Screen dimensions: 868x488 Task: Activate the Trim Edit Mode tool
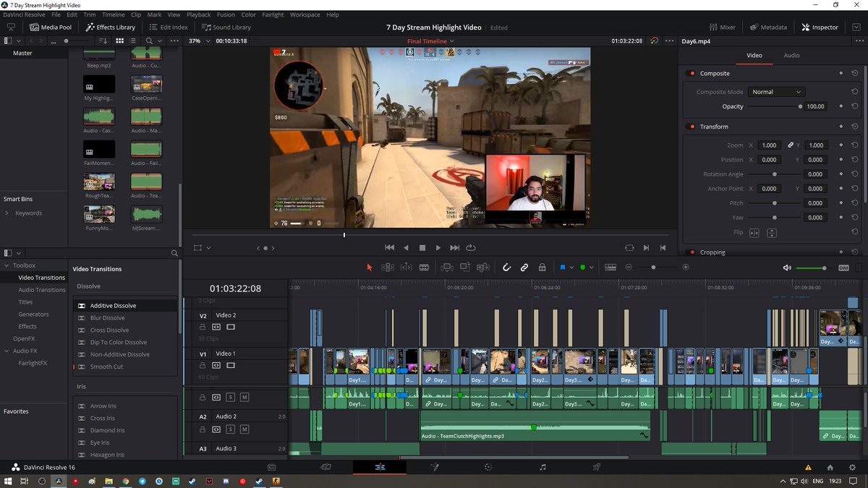(388, 267)
